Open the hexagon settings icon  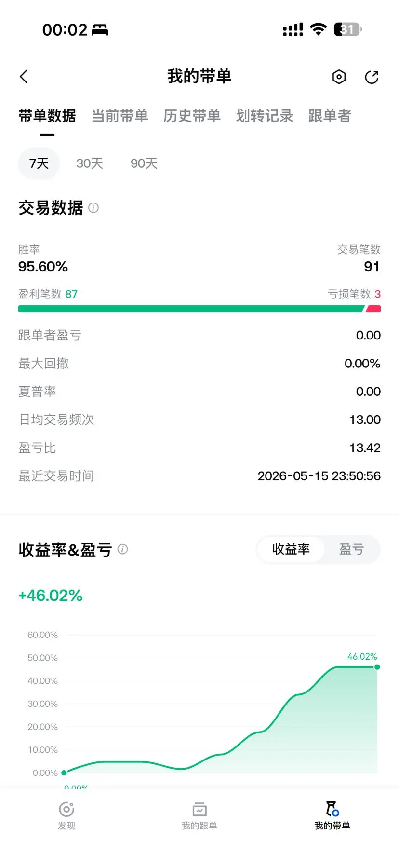[339, 77]
